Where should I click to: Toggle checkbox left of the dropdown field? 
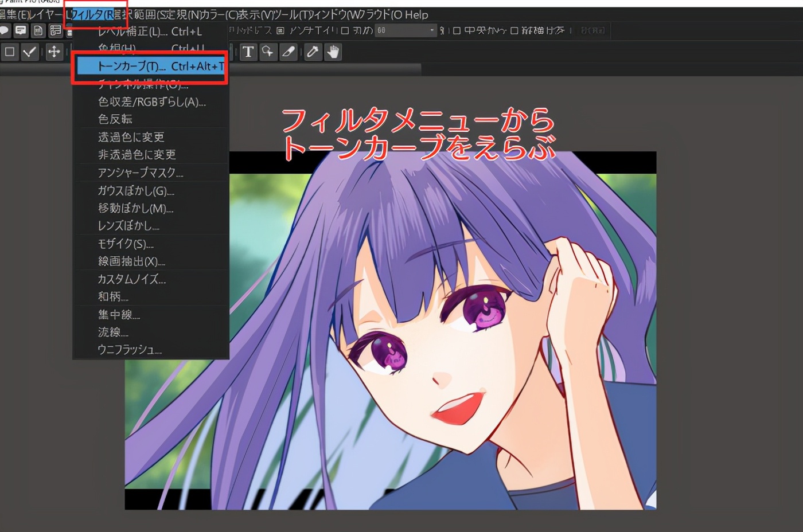click(x=345, y=30)
